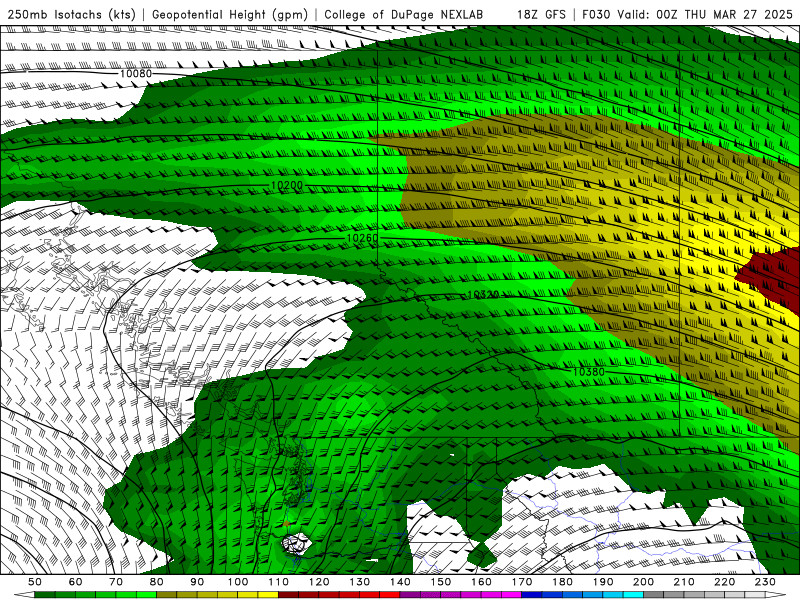Click the '18Z GFS' model run label
Image resolution: width=800 pixels, height=600 pixels.
coord(541,14)
